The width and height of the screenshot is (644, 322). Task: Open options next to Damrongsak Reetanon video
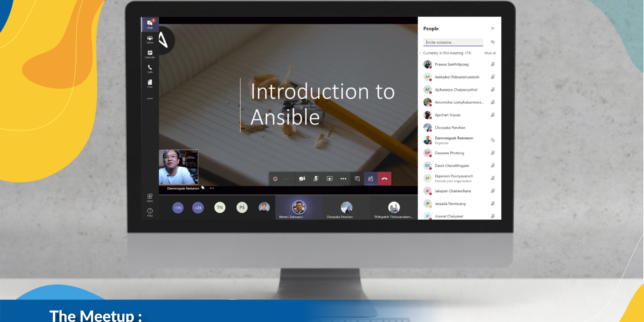point(212,188)
